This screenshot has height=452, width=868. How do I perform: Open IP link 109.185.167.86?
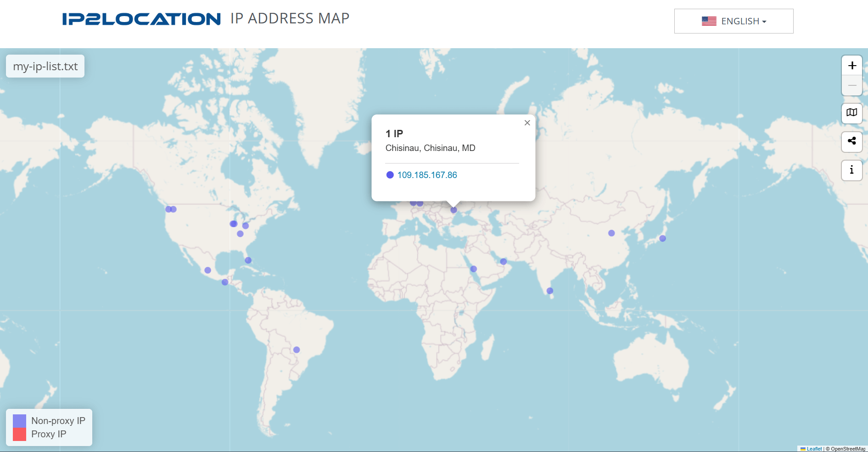coord(427,175)
